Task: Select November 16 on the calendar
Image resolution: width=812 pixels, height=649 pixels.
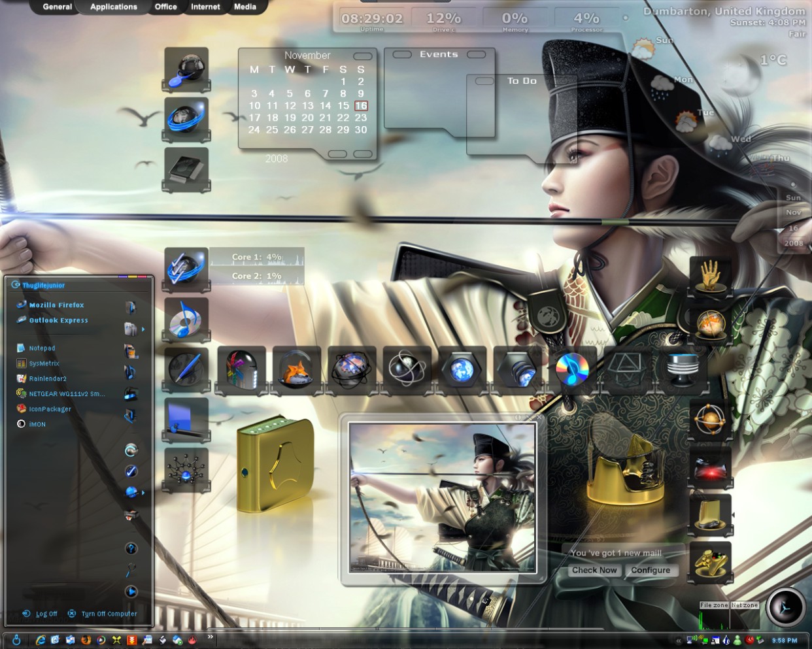Action: [x=361, y=106]
